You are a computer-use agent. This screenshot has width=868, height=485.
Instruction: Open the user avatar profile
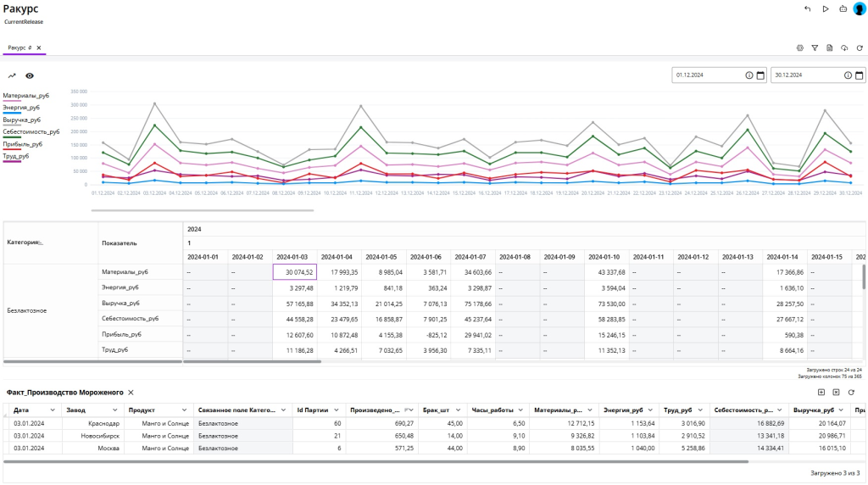point(859,8)
